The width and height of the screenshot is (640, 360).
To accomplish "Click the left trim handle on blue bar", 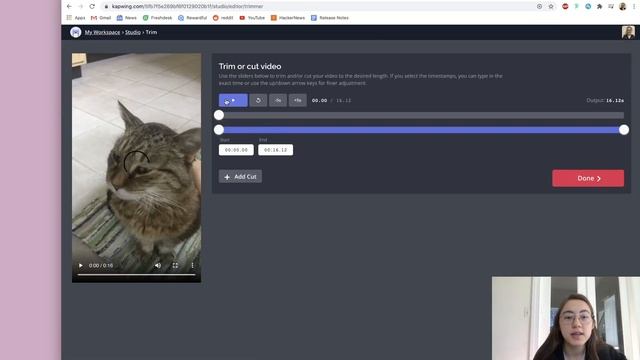I will point(219,130).
